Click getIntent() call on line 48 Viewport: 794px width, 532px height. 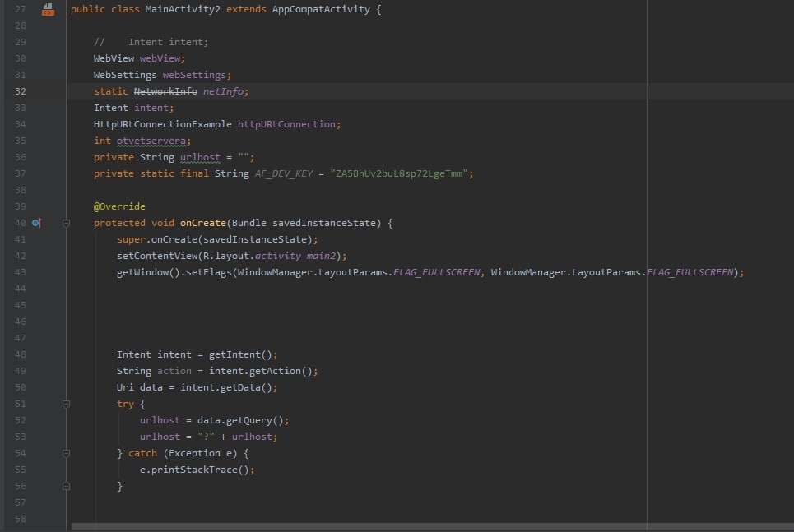pos(240,354)
